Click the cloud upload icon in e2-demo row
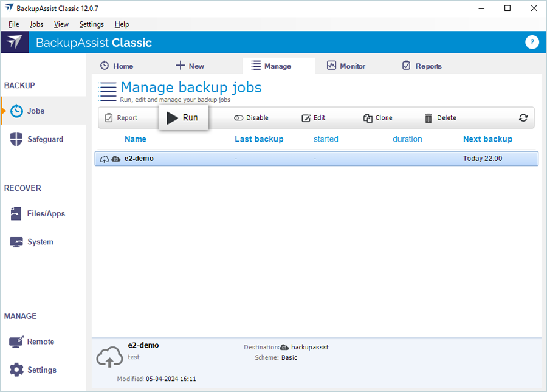547x392 pixels. [x=105, y=159]
